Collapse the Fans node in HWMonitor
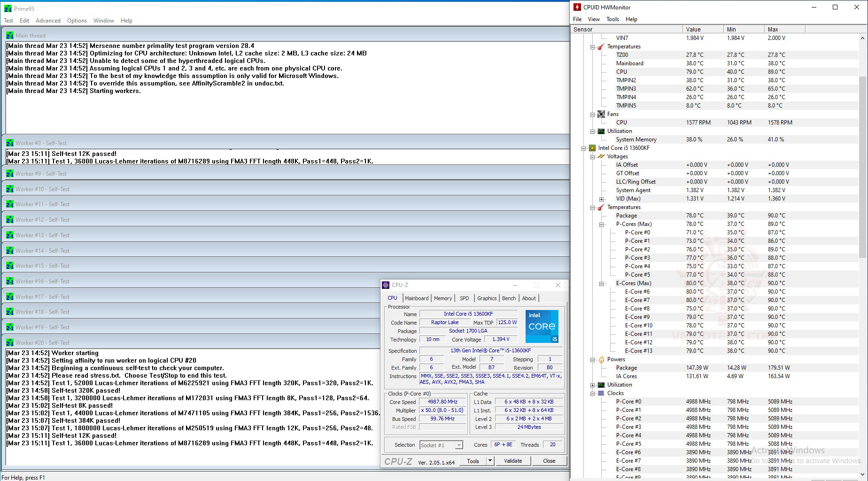The width and height of the screenshot is (868, 481). tap(593, 114)
